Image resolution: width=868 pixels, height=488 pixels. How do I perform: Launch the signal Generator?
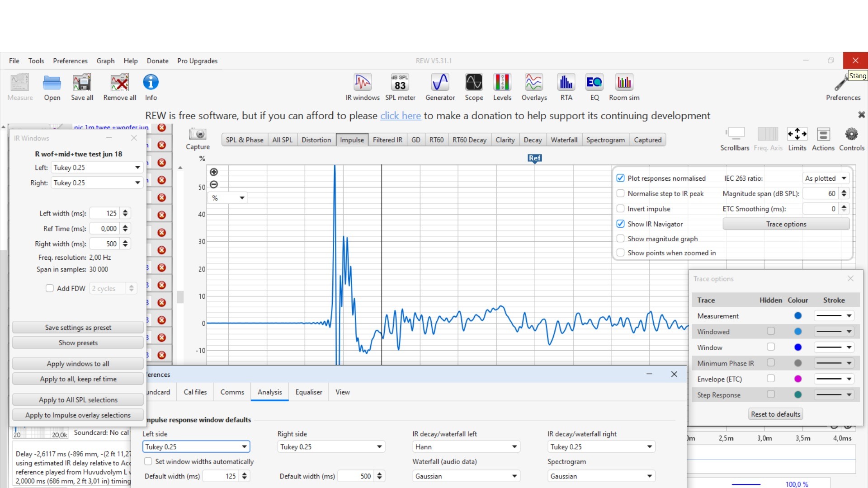[x=440, y=87]
